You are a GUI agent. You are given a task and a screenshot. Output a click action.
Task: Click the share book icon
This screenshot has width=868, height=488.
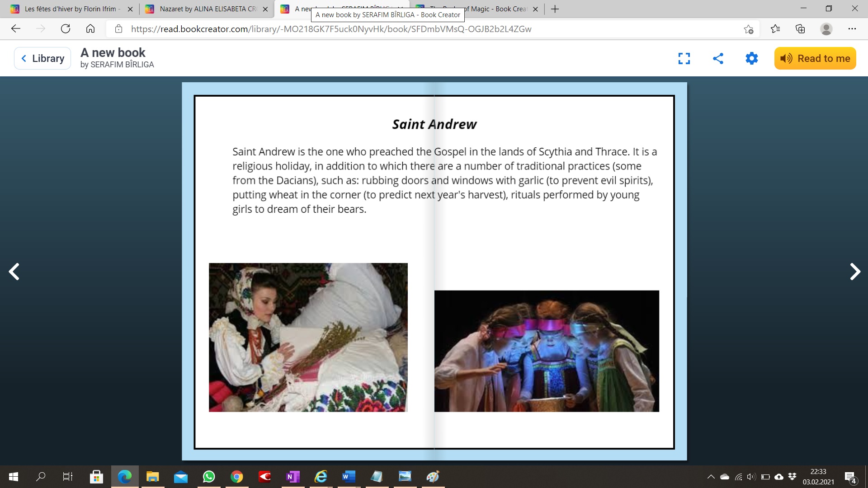coord(718,58)
